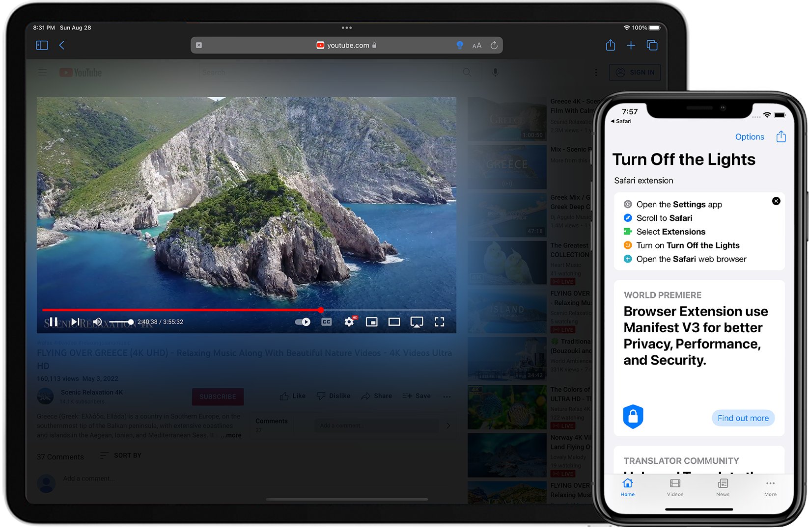Start voice search with microphone

coord(495,73)
